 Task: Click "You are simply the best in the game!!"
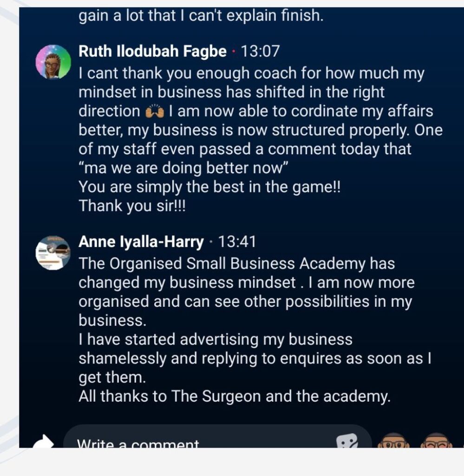210,187
